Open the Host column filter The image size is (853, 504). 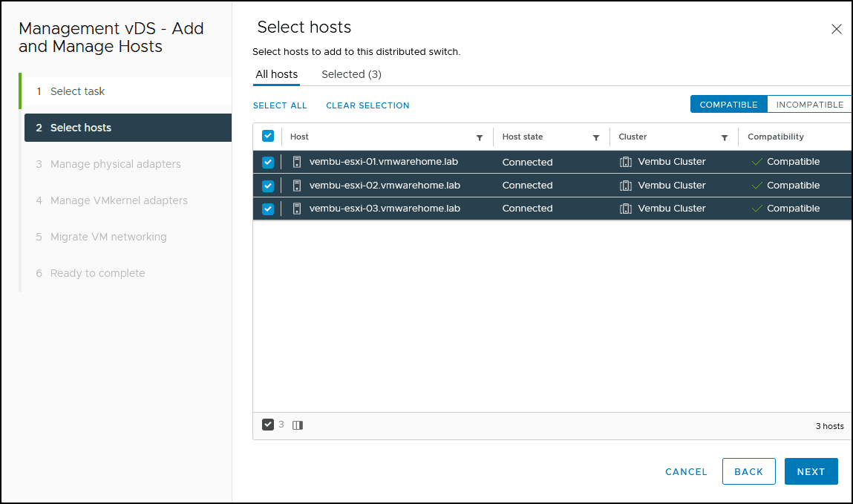(480, 137)
